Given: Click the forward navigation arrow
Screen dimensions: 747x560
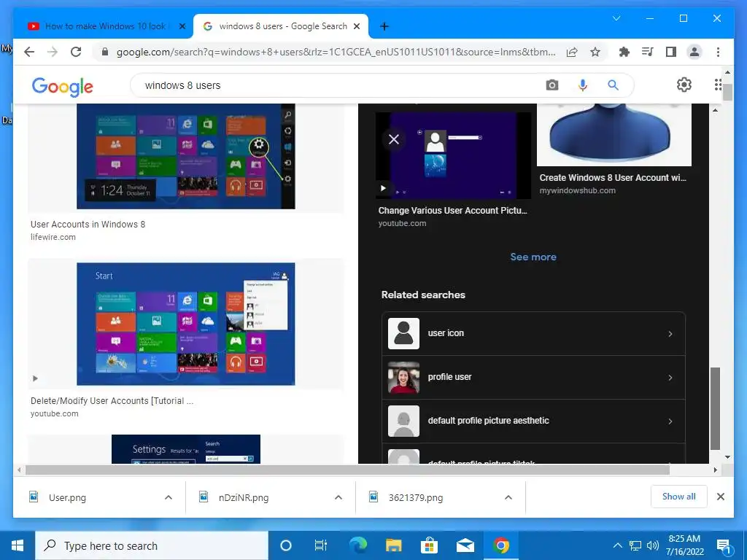Looking at the screenshot, I should point(53,52).
